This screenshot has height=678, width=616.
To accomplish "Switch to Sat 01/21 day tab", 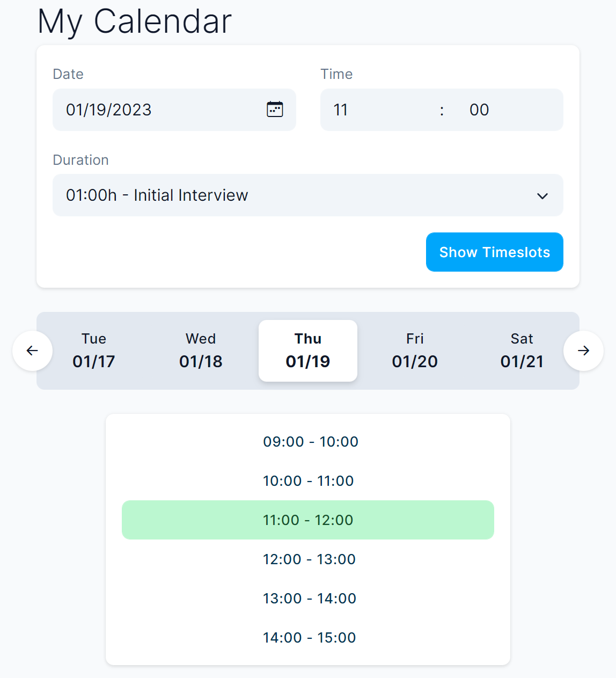I will tap(522, 351).
